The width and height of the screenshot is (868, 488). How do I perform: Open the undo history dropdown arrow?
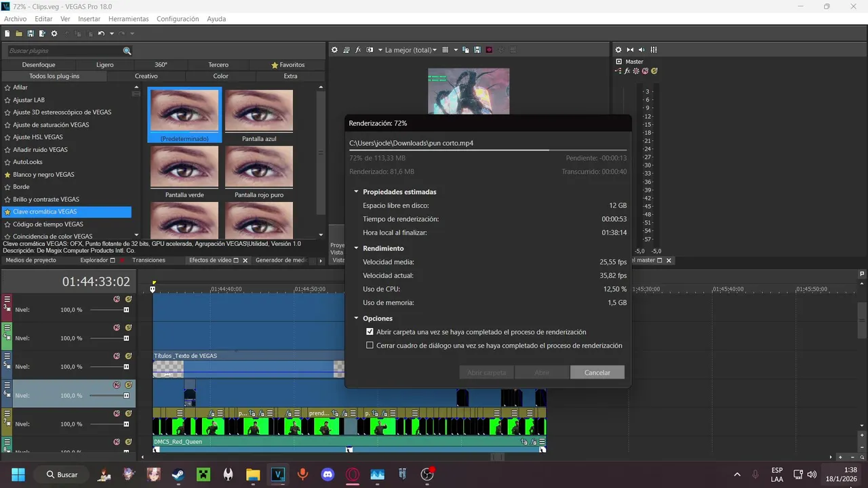(112, 33)
